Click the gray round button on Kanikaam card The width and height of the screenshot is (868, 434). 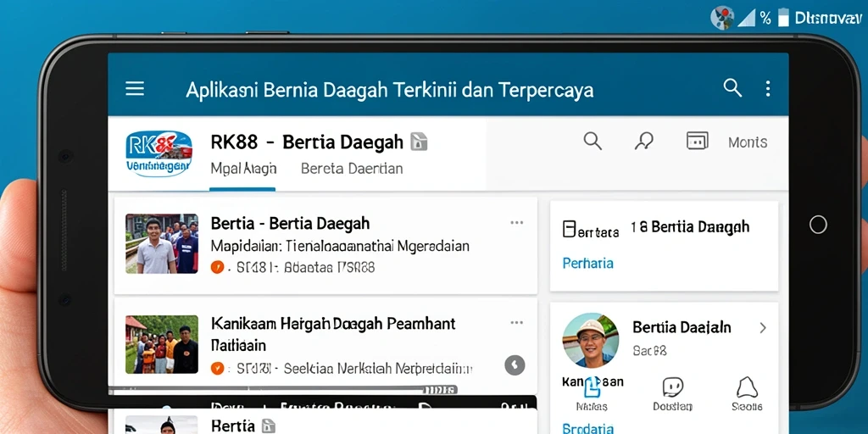(515, 364)
